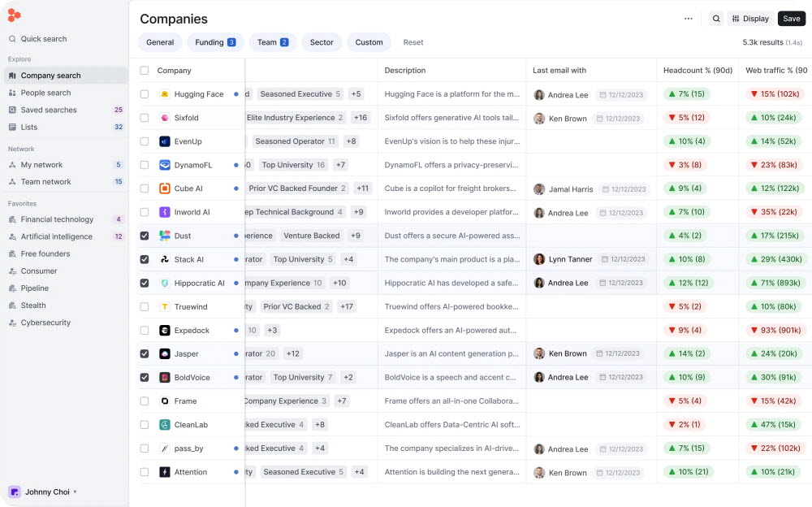Click the Jasper company logo icon
This screenshot has width=812, height=507.
point(165,354)
